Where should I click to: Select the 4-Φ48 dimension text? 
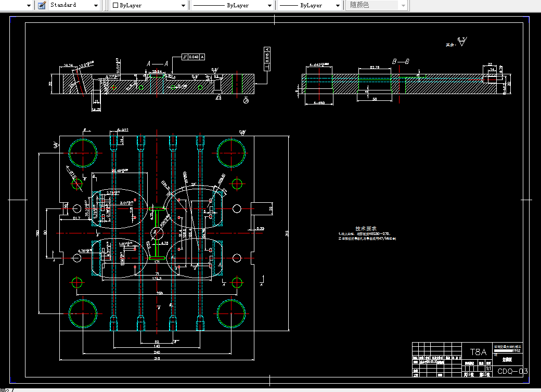(x=319, y=103)
